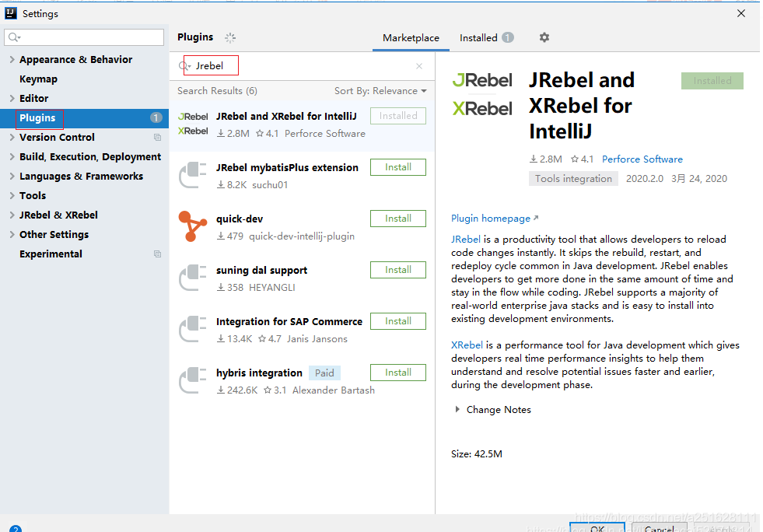Click the hybris integration plug icon
The width and height of the screenshot is (763, 532).
click(193, 380)
